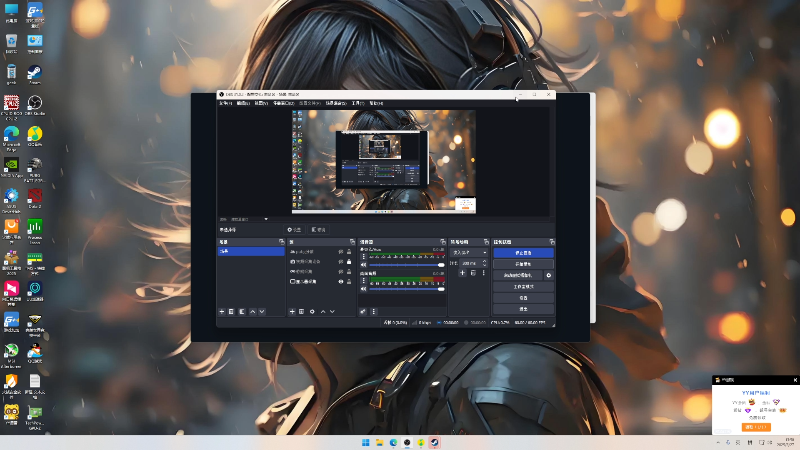Lock the bottom display capture source
The image size is (800, 450).
pyautogui.click(x=349, y=281)
